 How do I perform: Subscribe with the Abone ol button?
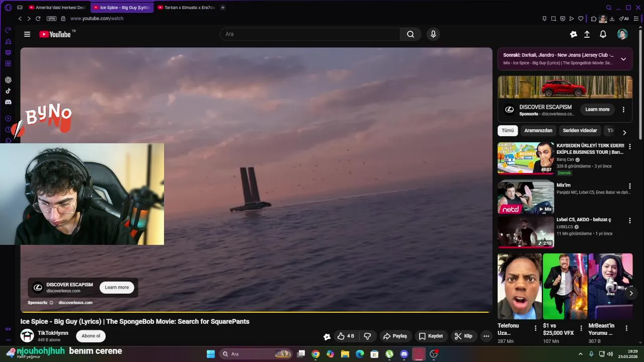(91, 336)
